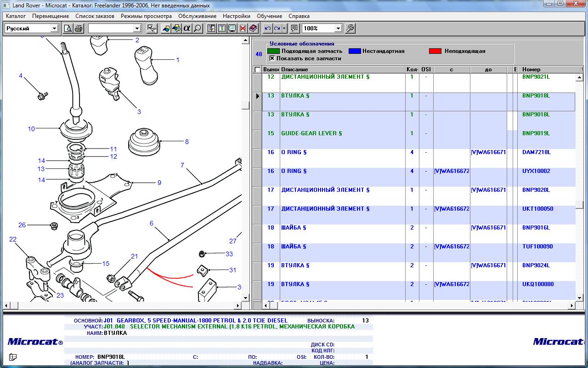This screenshot has width=588, height=368.
Task: Click the print preview icon
Action: point(68,29)
